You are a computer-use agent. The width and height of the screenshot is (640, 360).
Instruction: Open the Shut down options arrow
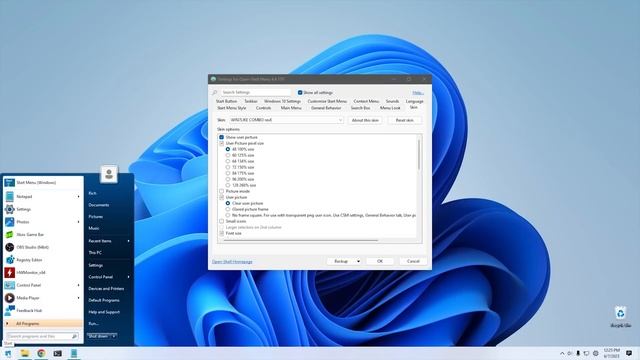(x=114, y=336)
